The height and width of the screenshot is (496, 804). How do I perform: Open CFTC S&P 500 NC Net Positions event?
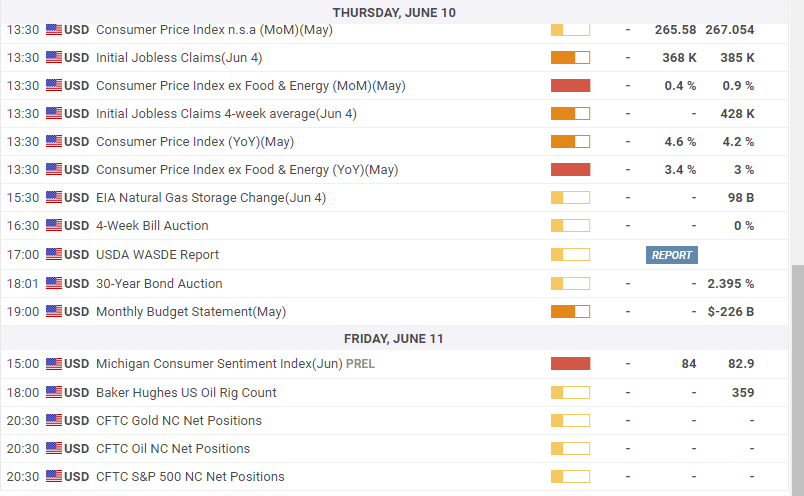190,477
